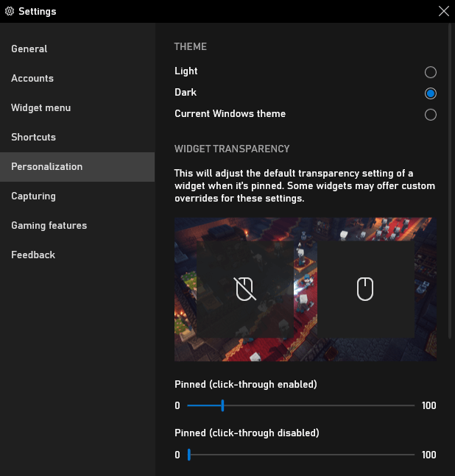Click the crossed-out mouse click-through icon
The height and width of the screenshot is (476, 455).
pos(245,289)
